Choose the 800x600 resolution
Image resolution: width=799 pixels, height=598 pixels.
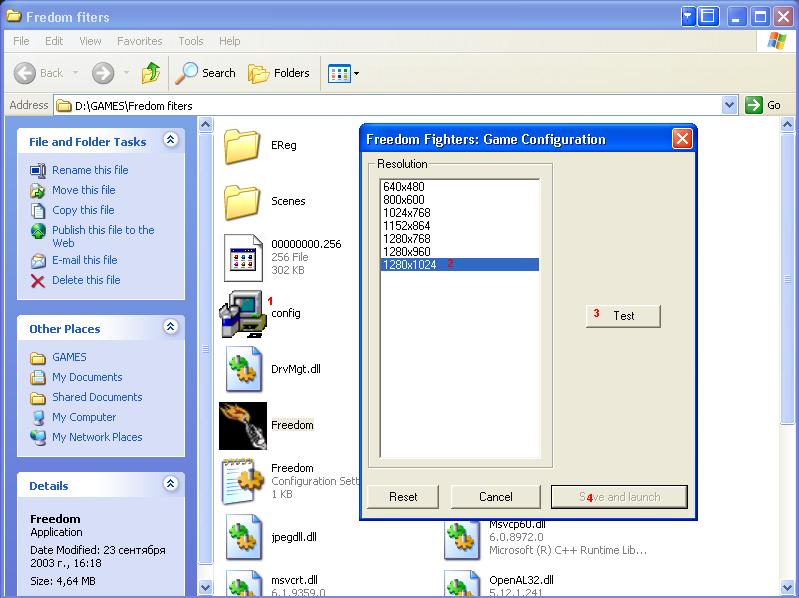point(460,200)
